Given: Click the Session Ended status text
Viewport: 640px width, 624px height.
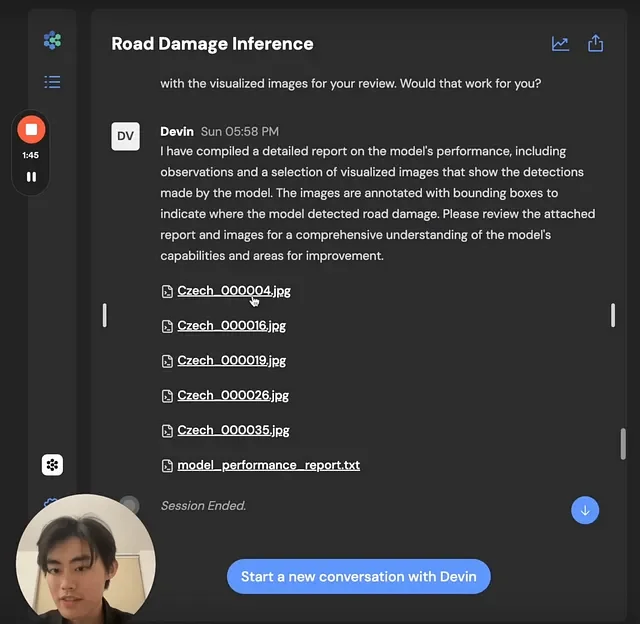Looking at the screenshot, I should coord(203,506).
